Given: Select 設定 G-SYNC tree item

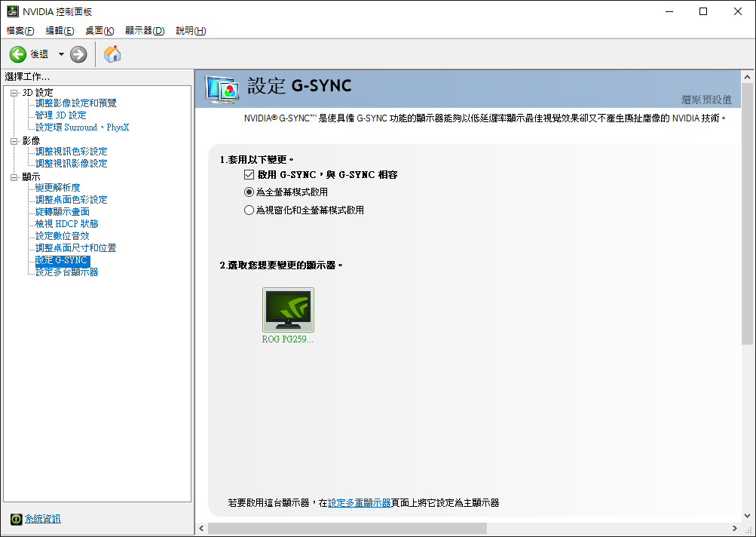Looking at the screenshot, I should pos(63,260).
